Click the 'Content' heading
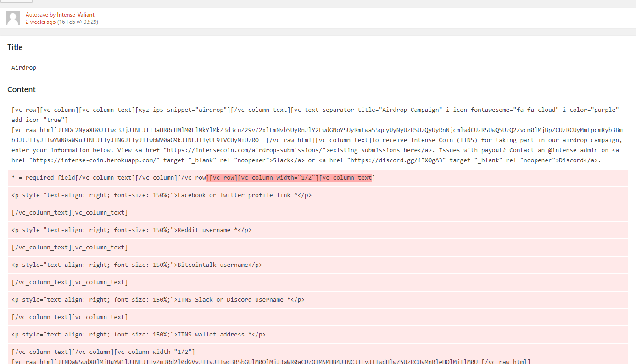 22,89
